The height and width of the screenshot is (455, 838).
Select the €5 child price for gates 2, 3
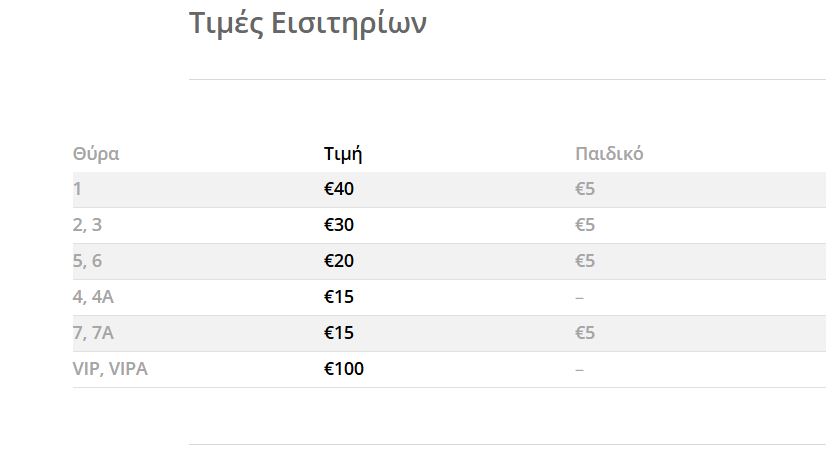click(585, 225)
